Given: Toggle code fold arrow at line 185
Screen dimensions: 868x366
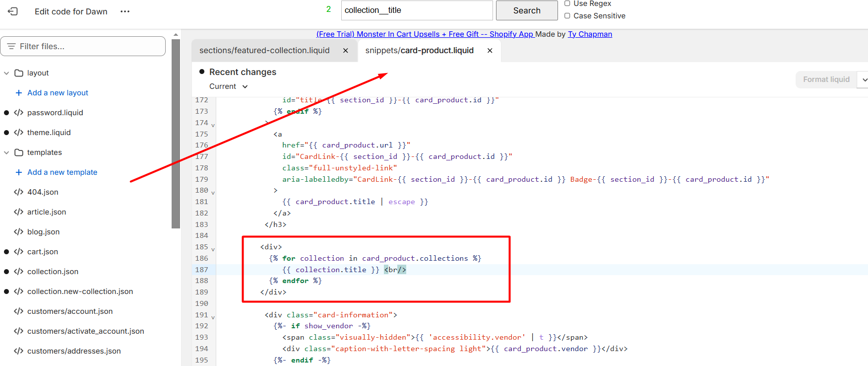Looking at the screenshot, I should coord(213,249).
